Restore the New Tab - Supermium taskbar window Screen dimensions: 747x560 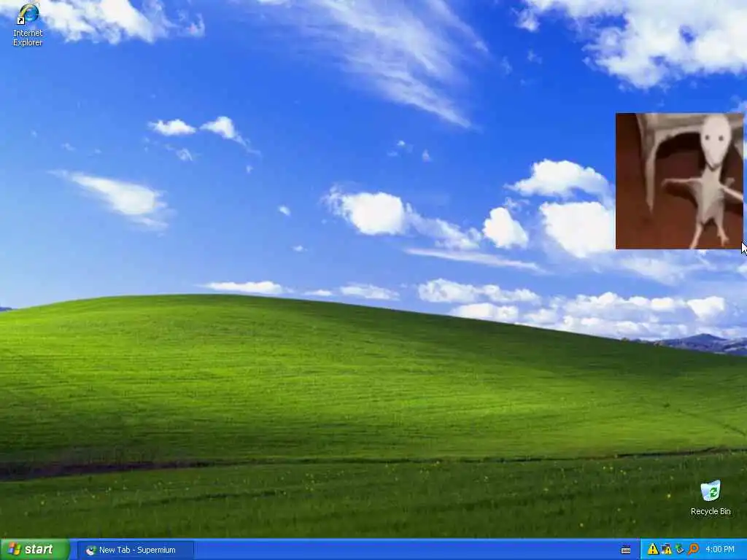pos(135,550)
